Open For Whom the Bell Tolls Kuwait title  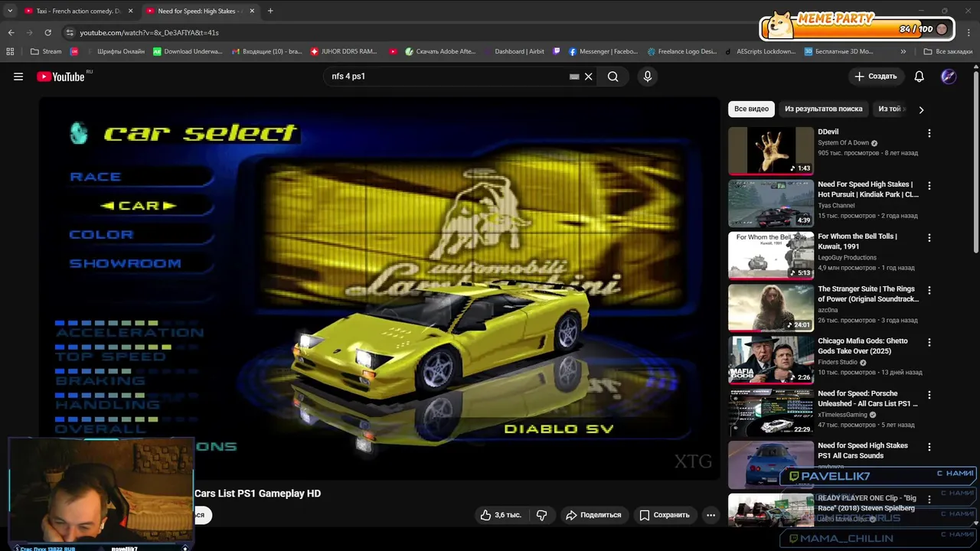(x=857, y=241)
